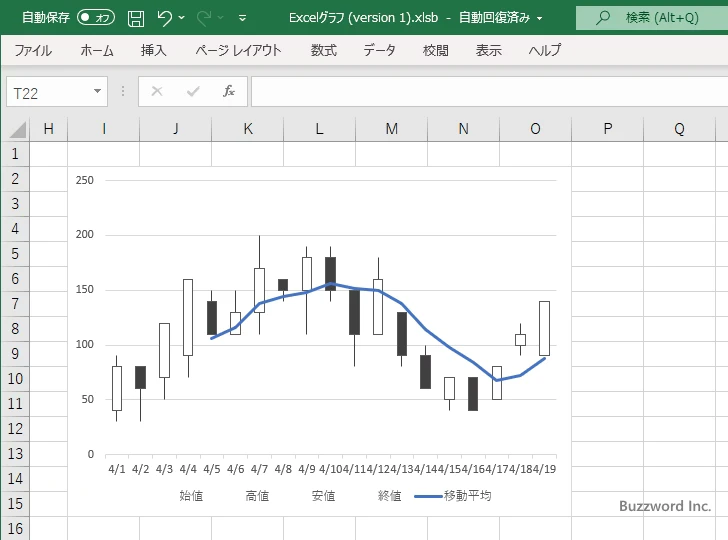Click the Save icon in title bar
The width and height of the screenshot is (728, 540).
tap(136, 18)
